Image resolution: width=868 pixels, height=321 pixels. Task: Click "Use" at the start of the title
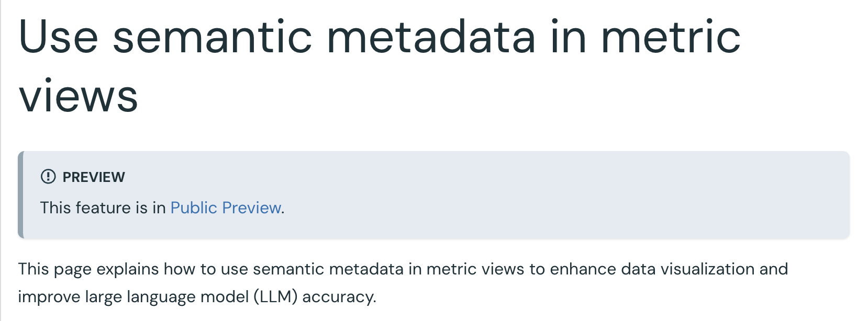pos(59,37)
